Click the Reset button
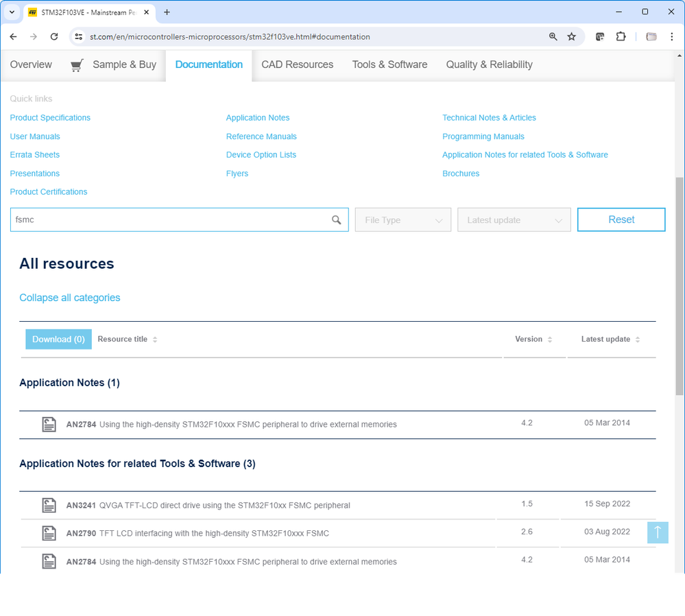The height and width of the screenshot is (616, 685). 621,220
